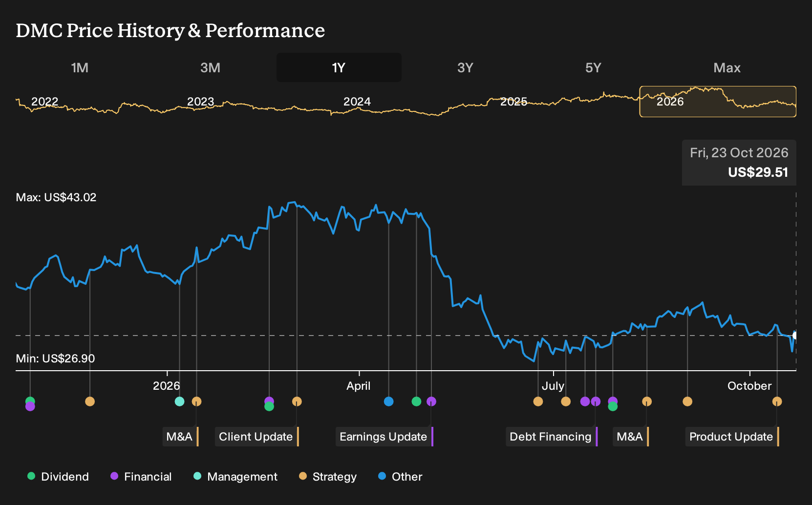Toggle the Financial legend filter
The width and height of the screenshot is (812, 505).
point(141,477)
